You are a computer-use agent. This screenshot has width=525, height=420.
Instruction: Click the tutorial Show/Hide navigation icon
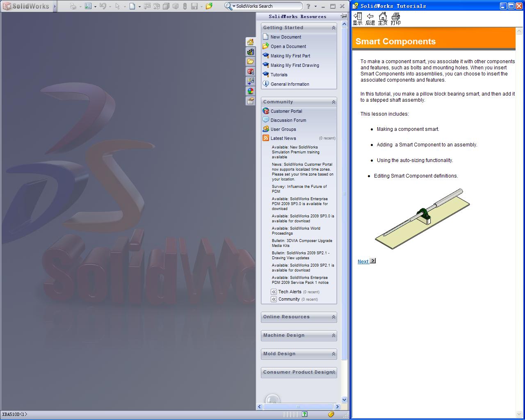click(x=358, y=19)
